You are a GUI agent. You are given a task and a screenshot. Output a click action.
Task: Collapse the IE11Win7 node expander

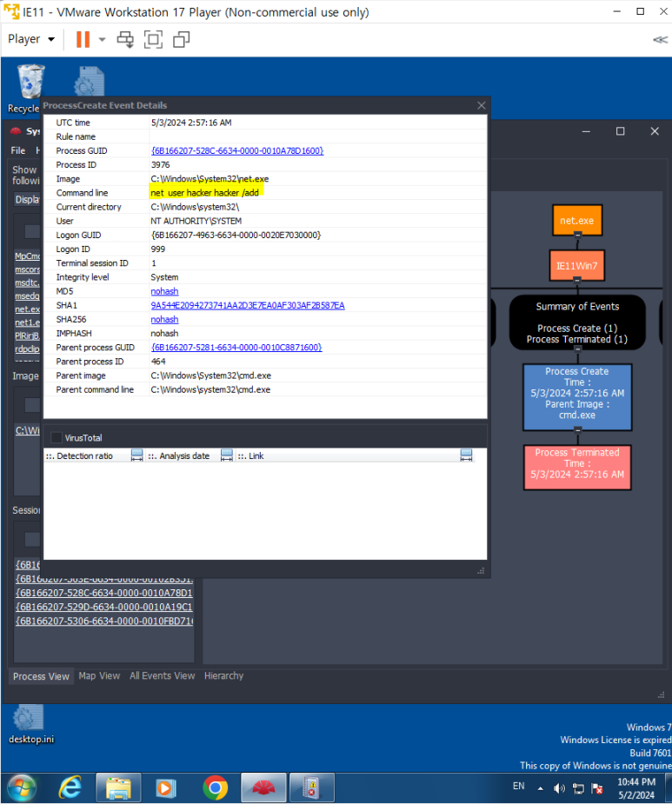[x=577, y=281]
